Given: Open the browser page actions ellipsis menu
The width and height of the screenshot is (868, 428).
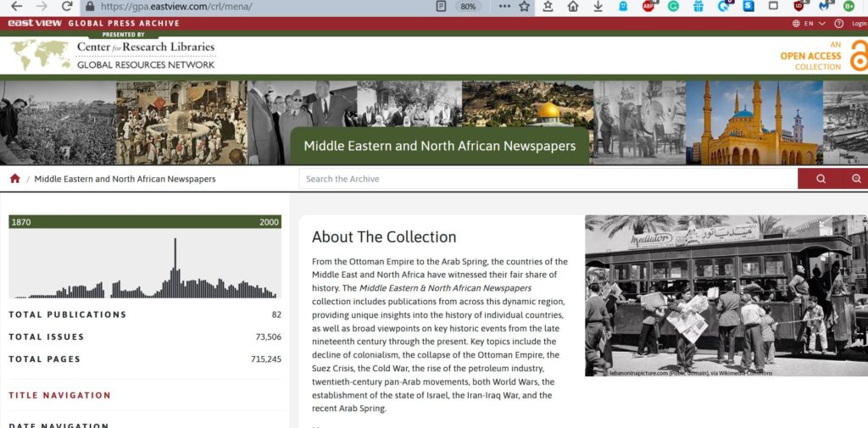Looking at the screenshot, I should click(505, 7).
